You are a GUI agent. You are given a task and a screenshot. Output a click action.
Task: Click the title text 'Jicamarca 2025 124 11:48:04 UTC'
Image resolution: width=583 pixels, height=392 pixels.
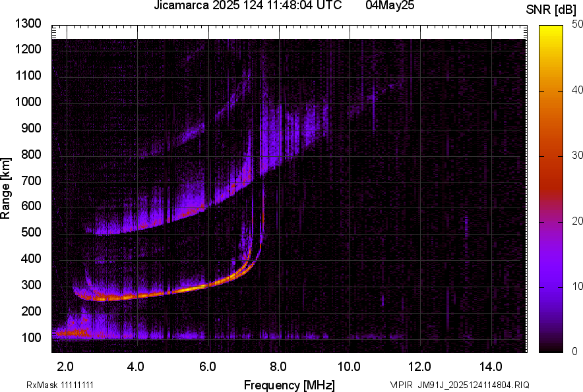pyautogui.click(x=247, y=5)
